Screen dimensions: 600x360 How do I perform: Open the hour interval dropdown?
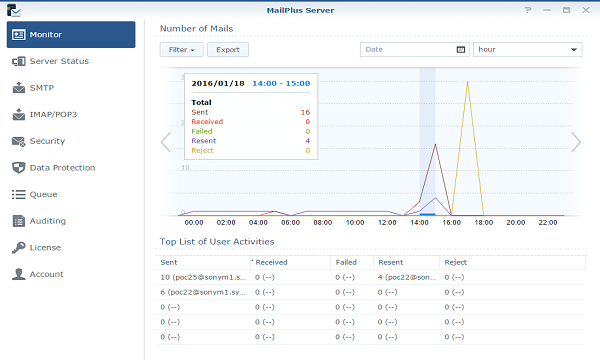pyautogui.click(x=527, y=49)
